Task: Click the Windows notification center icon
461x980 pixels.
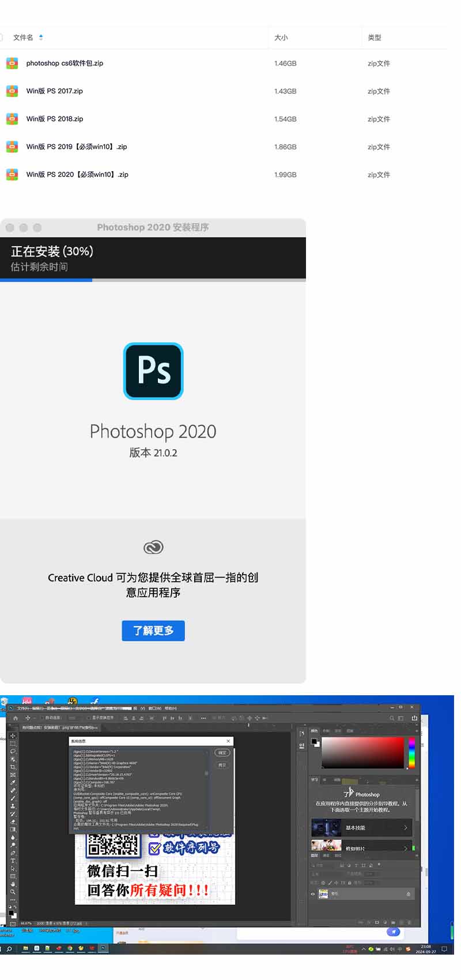Action: point(444,949)
